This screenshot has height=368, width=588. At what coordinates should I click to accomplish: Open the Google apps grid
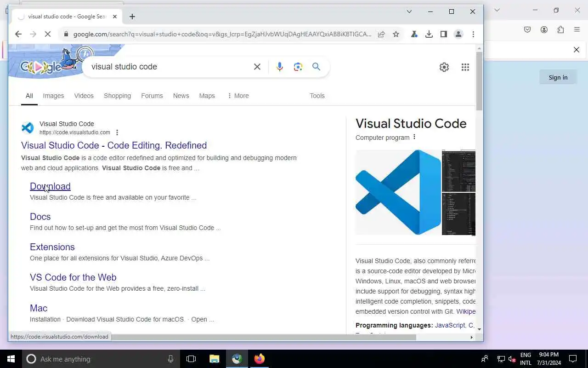coord(465,67)
